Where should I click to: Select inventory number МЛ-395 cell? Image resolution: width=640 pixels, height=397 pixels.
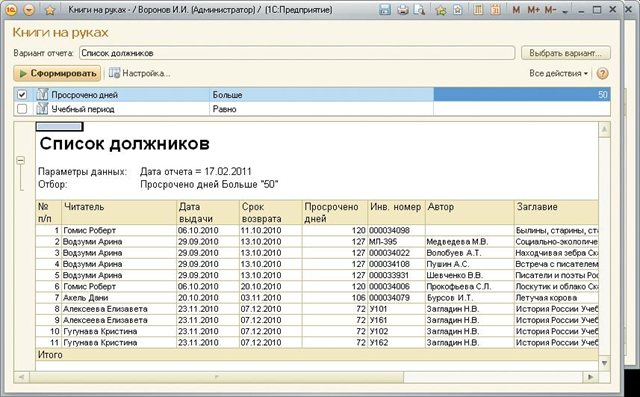click(396, 242)
